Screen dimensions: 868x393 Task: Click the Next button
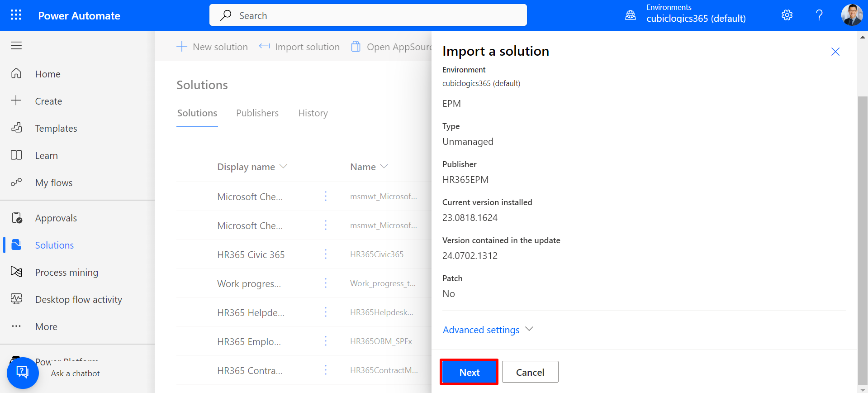(x=469, y=372)
